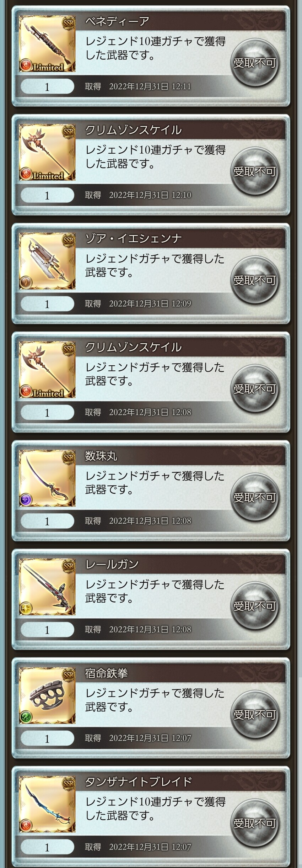Click the quantity box under レールガン

point(47,630)
